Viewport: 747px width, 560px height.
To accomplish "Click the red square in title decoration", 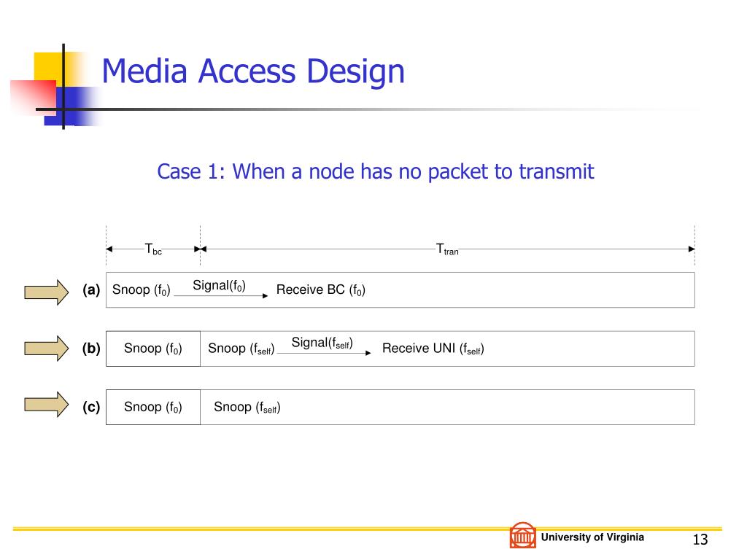I will pyautogui.click(x=34, y=97).
